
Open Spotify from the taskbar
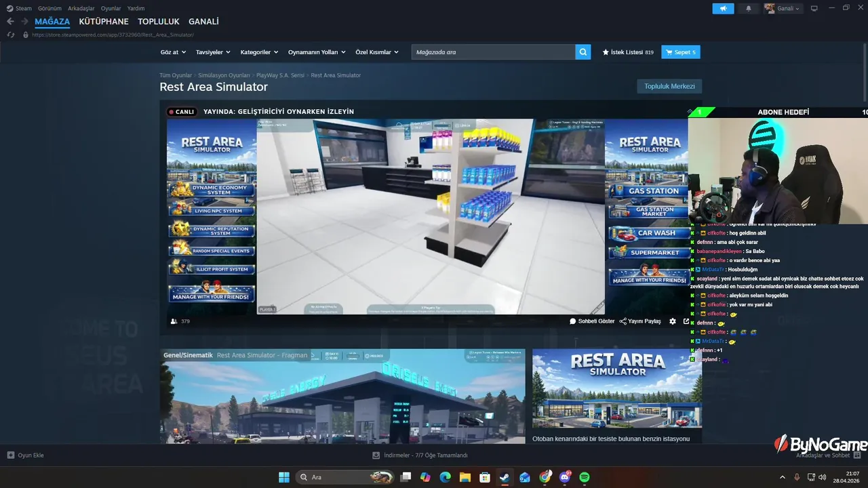[x=585, y=477]
